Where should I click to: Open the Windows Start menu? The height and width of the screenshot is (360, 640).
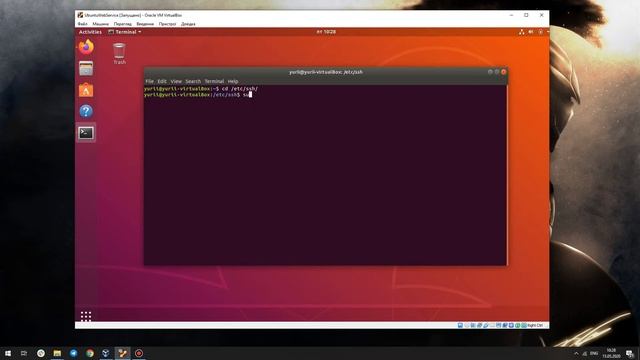click(8, 353)
